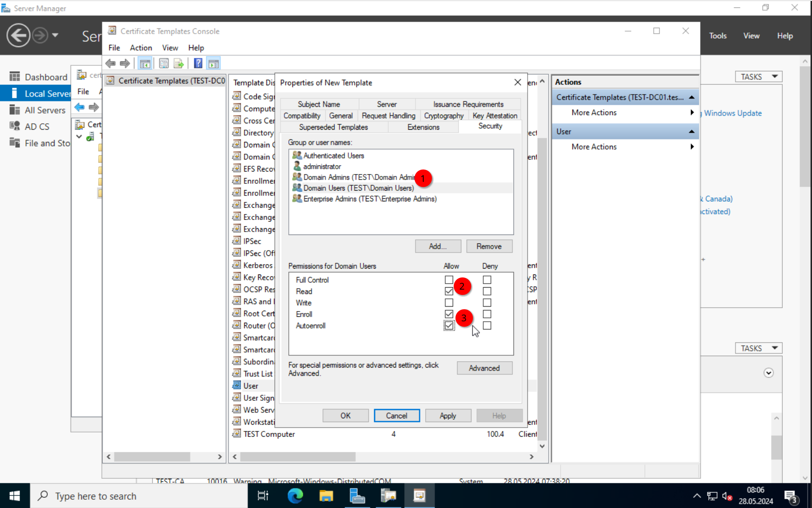Collapse the Certificate Templates actions section
Viewport: 812px width, 508px height.
click(x=691, y=98)
